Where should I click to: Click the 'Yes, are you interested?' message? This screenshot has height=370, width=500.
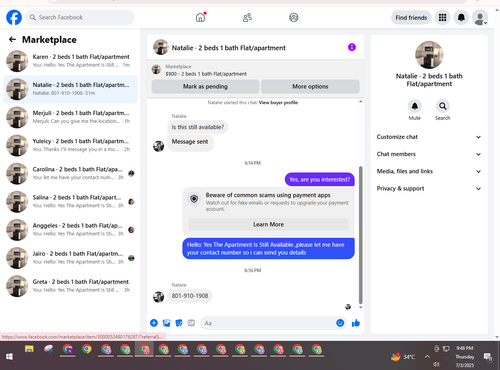(320, 180)
